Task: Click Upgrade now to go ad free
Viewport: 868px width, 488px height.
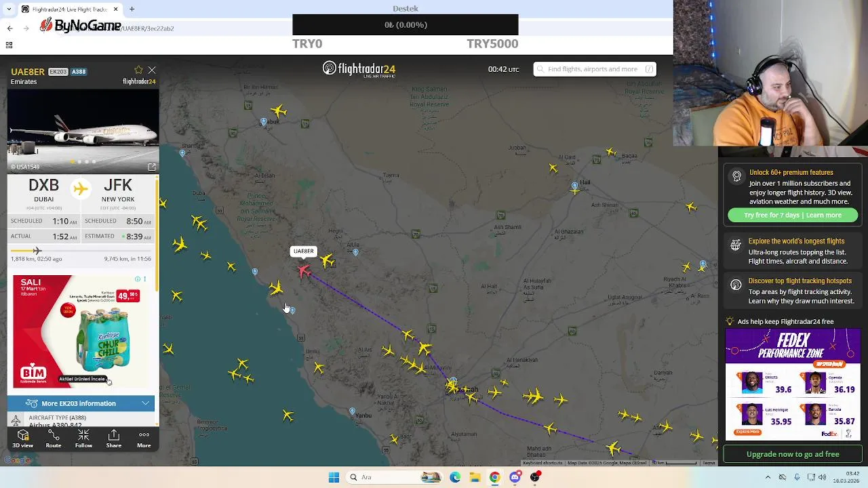Action: pyautogui.click(x=793, y=454)
